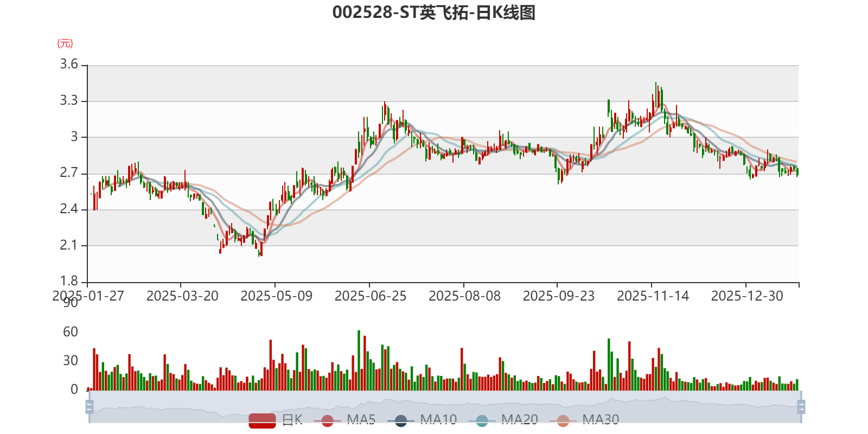The width and height of the screenshot is (868, 434).
Task: Click the data zoom overview area
Action: (x=445, y=407)
